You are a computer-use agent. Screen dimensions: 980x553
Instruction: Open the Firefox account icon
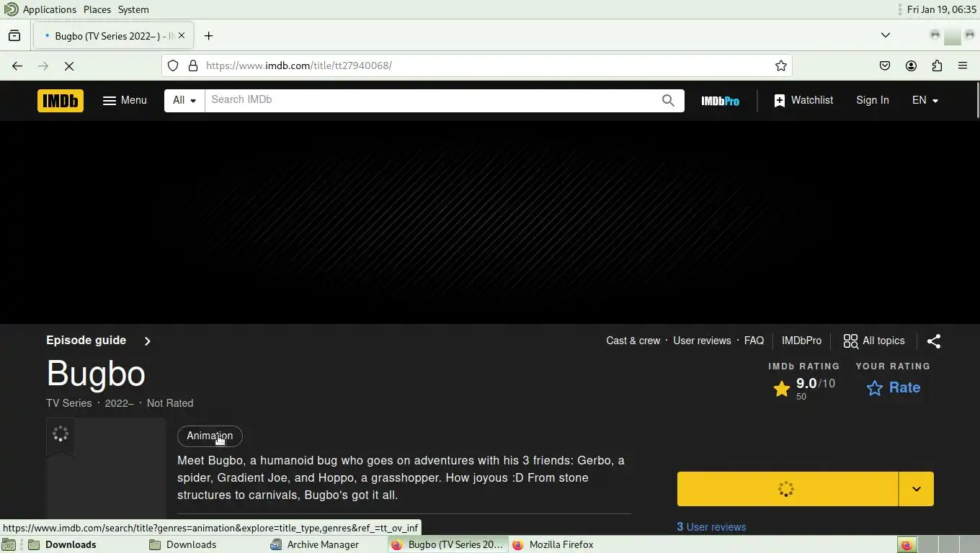click(x=911, y=66)
